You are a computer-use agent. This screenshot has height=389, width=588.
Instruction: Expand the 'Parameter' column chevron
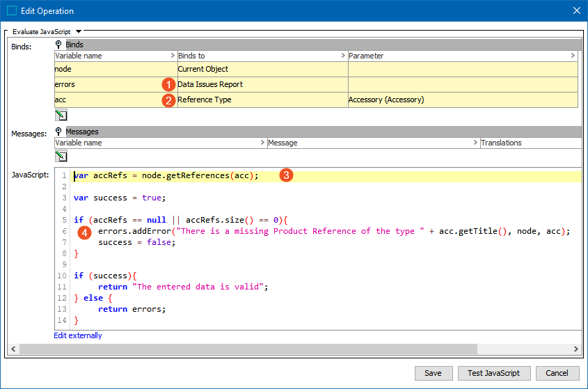pyautogui.click(x=573, y=56)
